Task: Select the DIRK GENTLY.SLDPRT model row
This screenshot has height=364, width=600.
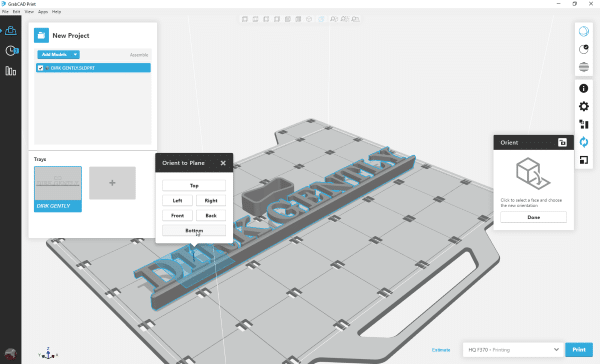Action: click(93, 68)
